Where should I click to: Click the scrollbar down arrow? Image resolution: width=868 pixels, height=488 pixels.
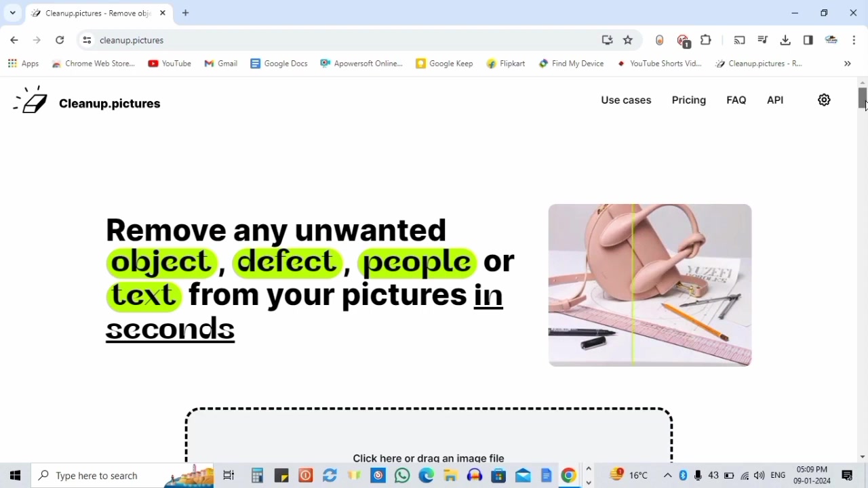pyautogui.click(x=863, y=457)
